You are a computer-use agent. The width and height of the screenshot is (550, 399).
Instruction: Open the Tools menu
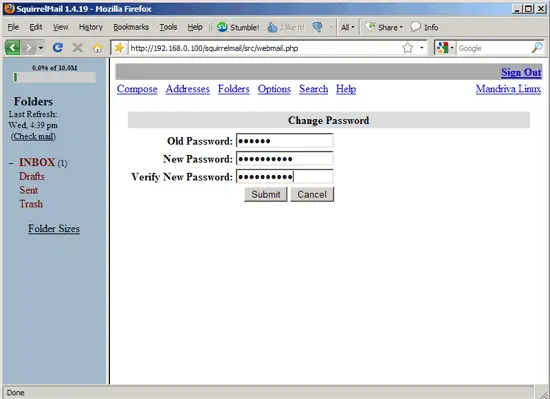168,27
